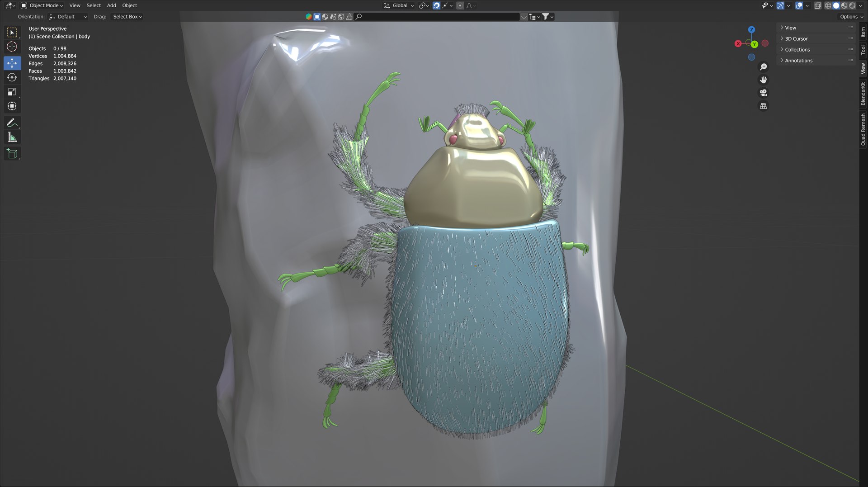868x487 pixels.
Task: Click the Z axis on navigation gizmo
Action: tap(751, 30)
